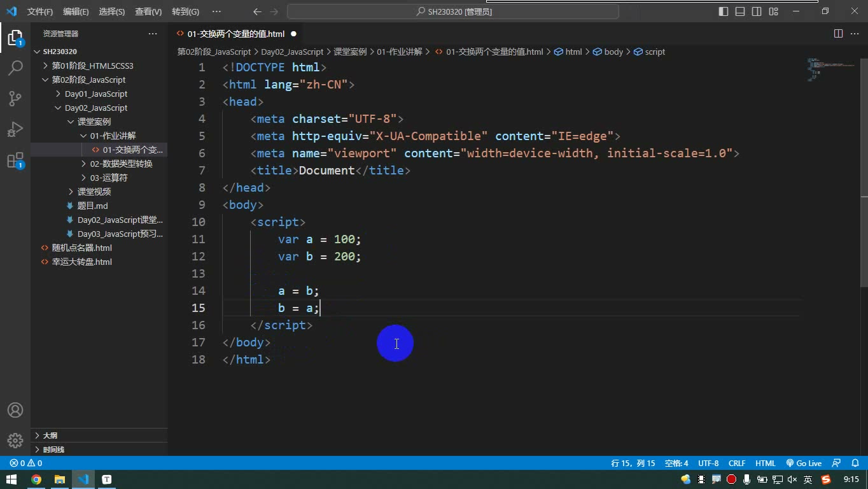Click Go Live in status bar
This screenshot has width=868, height=489.
tap(804, 464)
